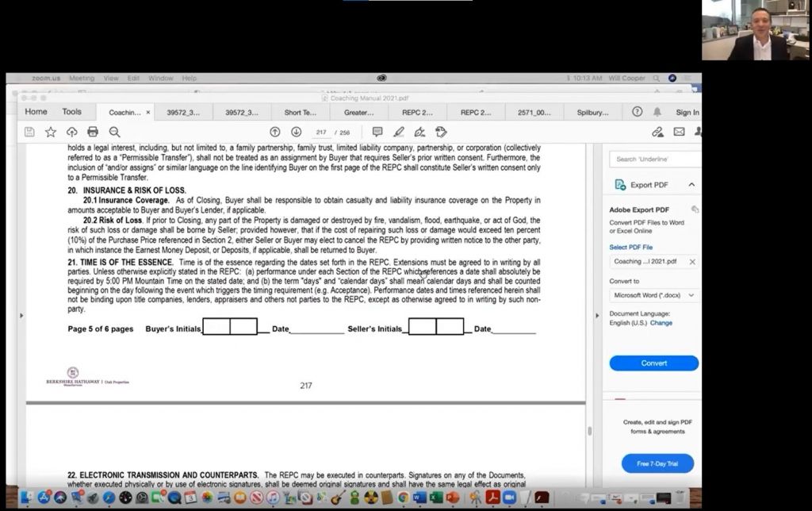
Task: Switch to the Short Te... document tab
Action: [x=301, y=113]
